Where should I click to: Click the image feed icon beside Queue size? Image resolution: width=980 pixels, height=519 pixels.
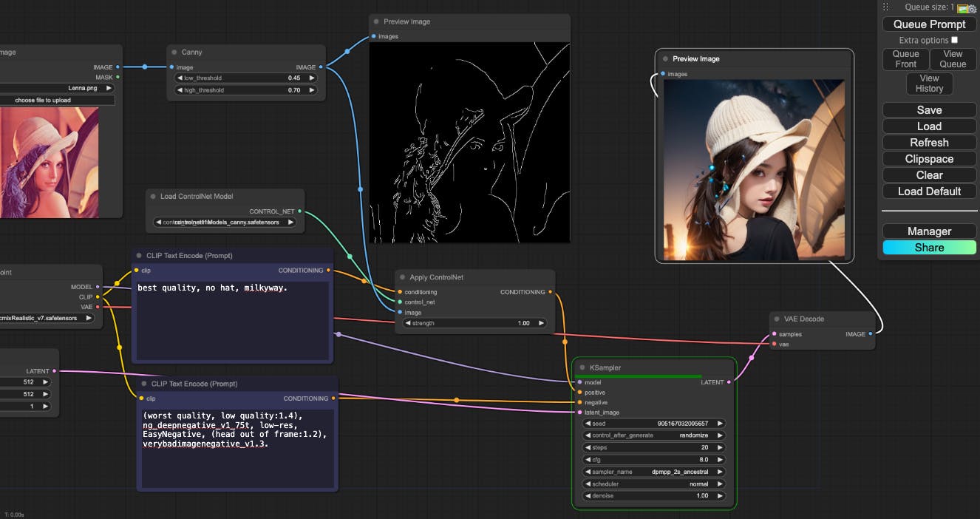pos(962,9)
